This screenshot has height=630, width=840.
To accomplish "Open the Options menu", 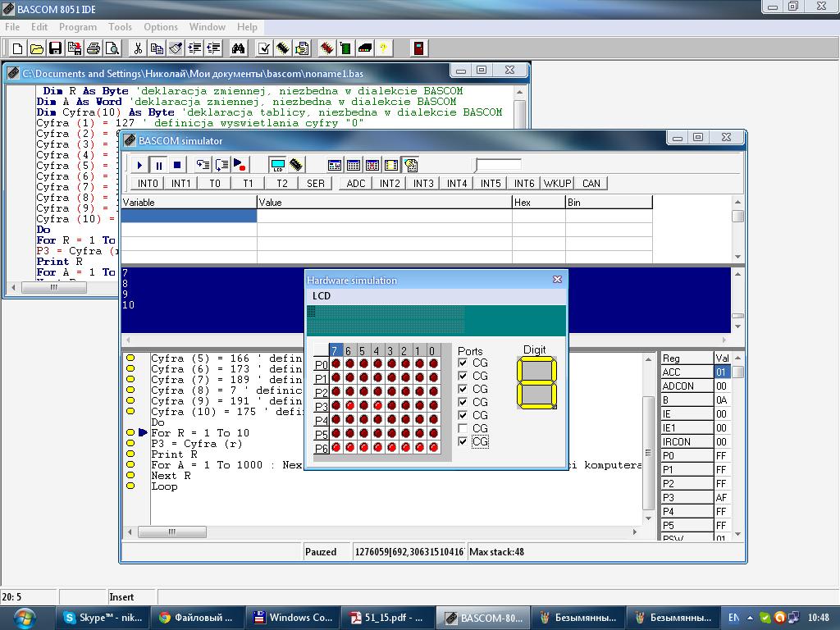I will [160, 27].
